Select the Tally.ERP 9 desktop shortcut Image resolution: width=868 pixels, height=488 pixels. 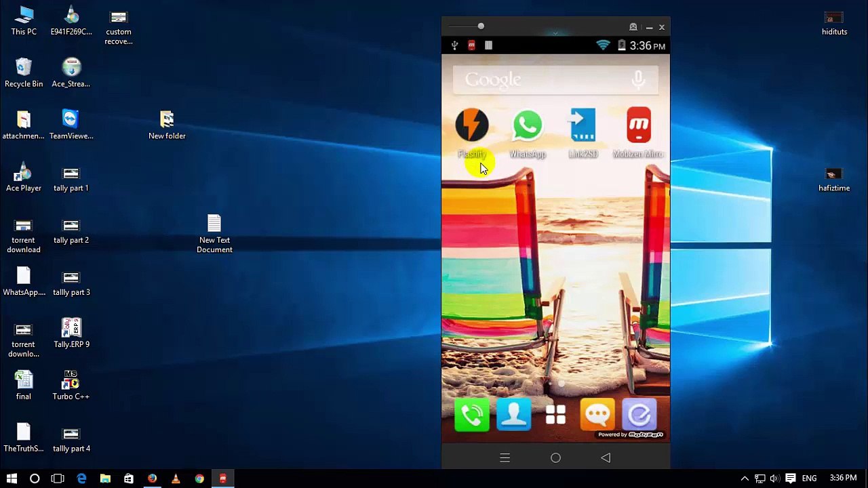(71, 333)
